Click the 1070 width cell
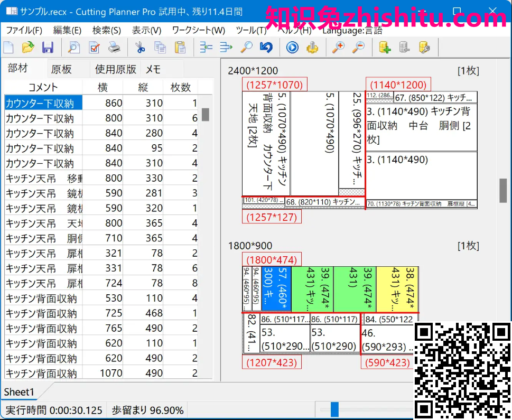Image resolution: width=512 pixels, height=420 pixels. tap(103, 372)
